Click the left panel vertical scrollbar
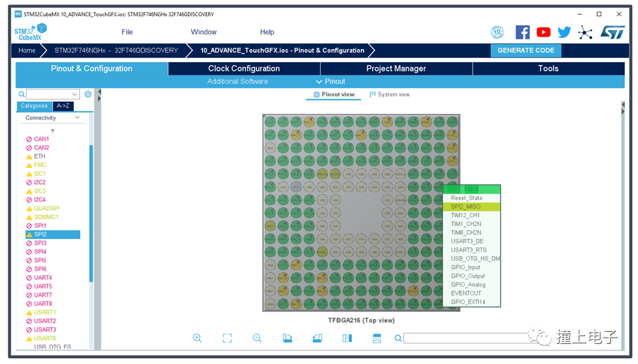This screenshot has width=638, height=364. [91, 213]
